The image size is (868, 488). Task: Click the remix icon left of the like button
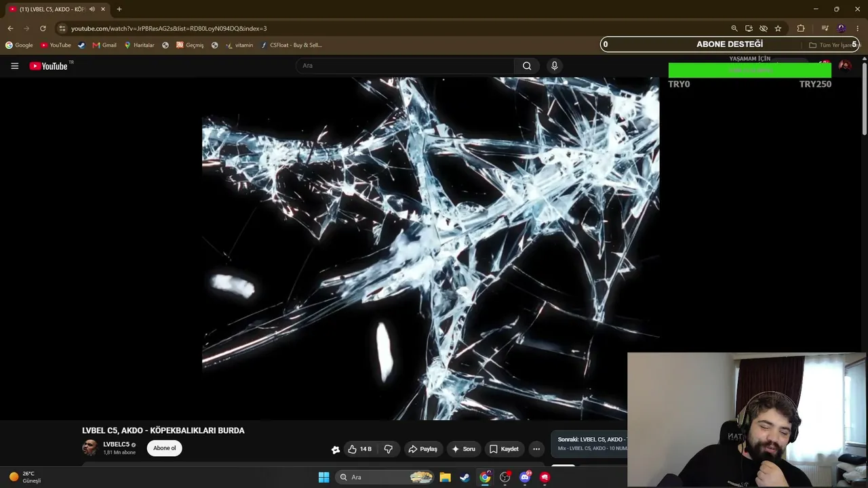tap(335, 449)
